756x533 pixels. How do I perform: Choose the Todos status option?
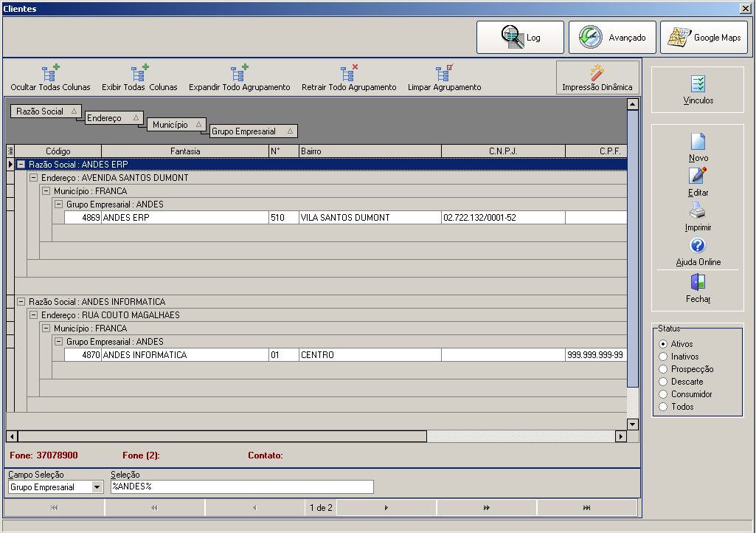coord(663,407)
